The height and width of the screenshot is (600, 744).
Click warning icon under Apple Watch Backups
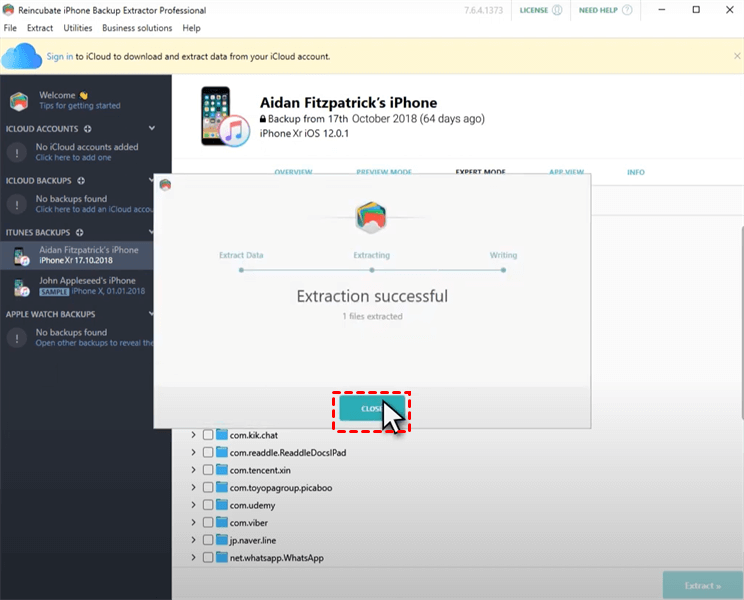point(17,338)
